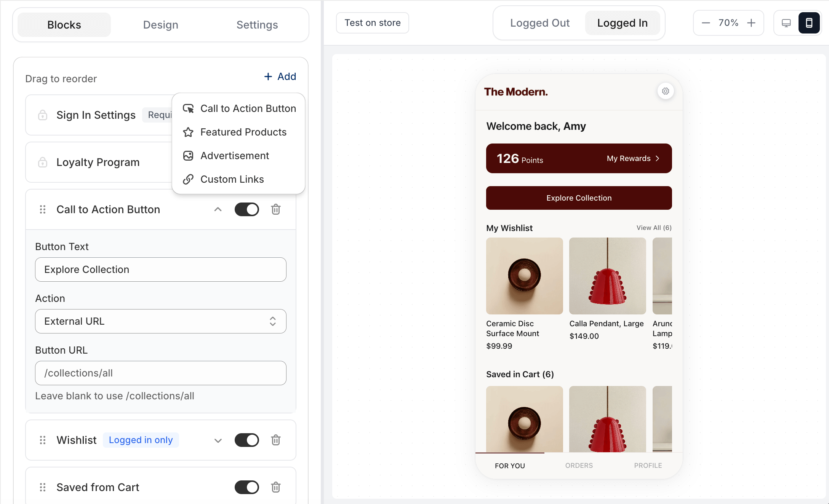Open the Action dropdown showing External URL
Screen dimensions: 829x504
pos(160,321)
